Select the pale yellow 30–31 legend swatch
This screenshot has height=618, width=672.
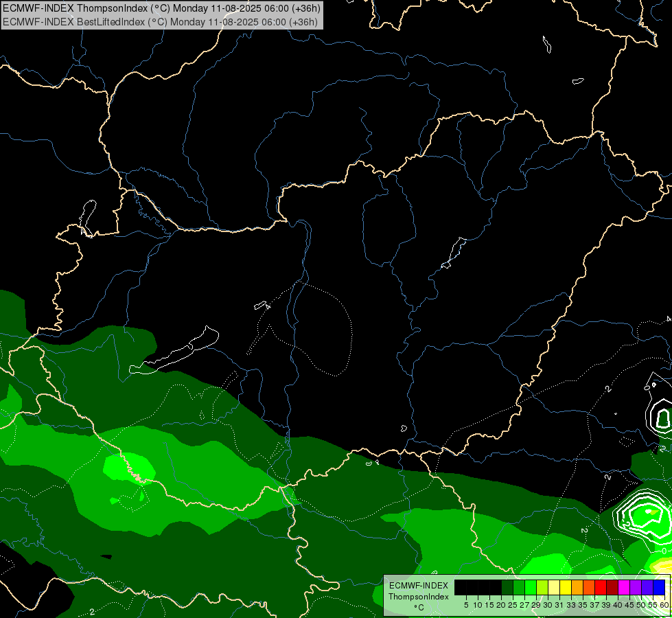coord(554,587)
